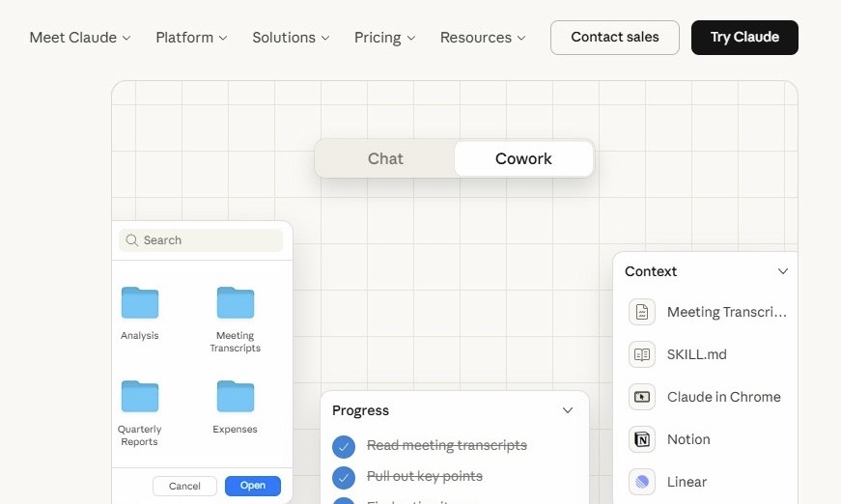Viewport: 841px width, 504px height.
Task: Click the SKILL.md book icon
Action: 642,354
